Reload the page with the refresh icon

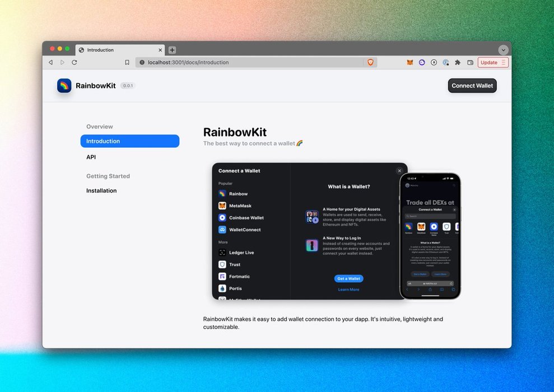tap(74, 62)
